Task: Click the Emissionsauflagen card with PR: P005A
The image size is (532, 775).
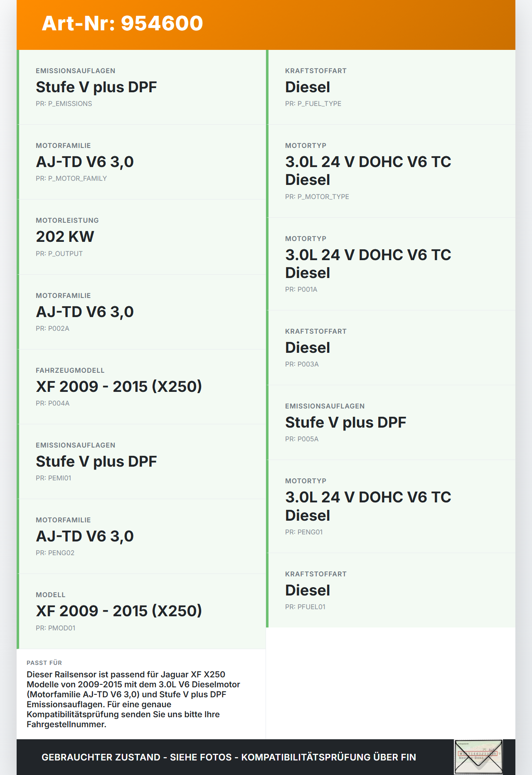Action: tap(391, 423)
